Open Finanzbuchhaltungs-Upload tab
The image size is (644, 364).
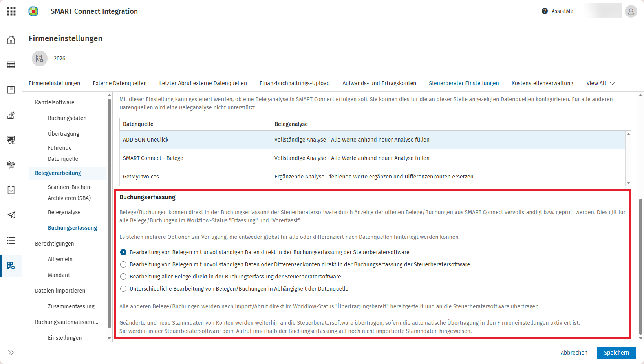tap(295, 83)
